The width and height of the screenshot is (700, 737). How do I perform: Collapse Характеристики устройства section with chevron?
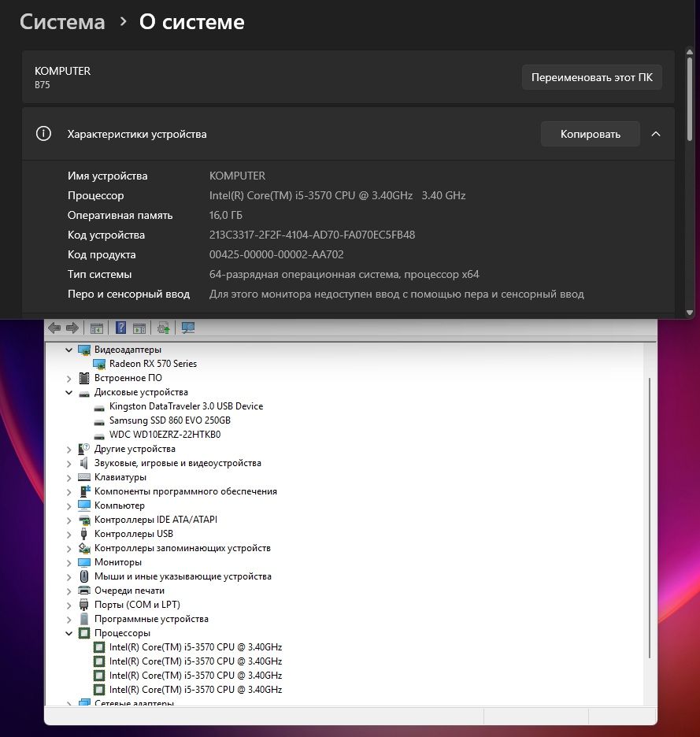tap(656, 134)
